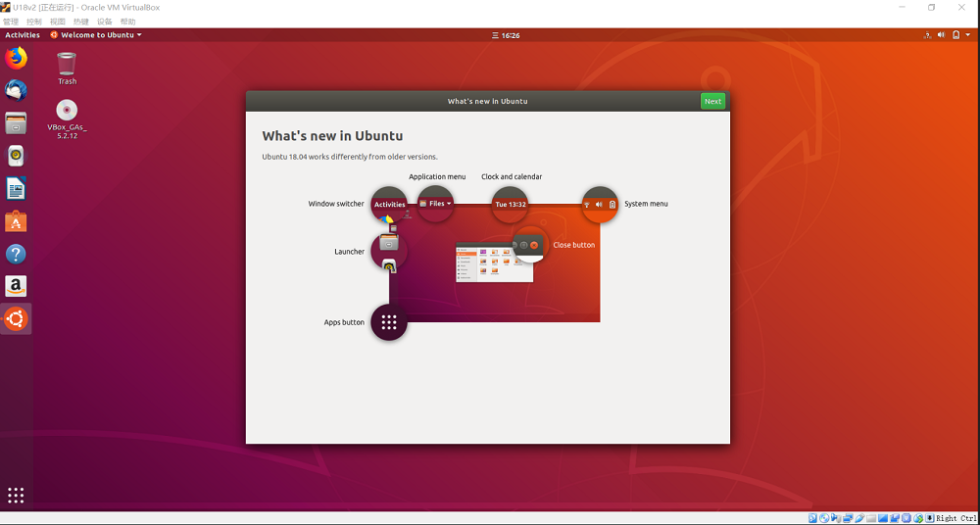Image resolution: width=980 pixels, height=525 pixels.
Task: Click VirtualBox mouse integration status icon
Action: click(918, 518)
